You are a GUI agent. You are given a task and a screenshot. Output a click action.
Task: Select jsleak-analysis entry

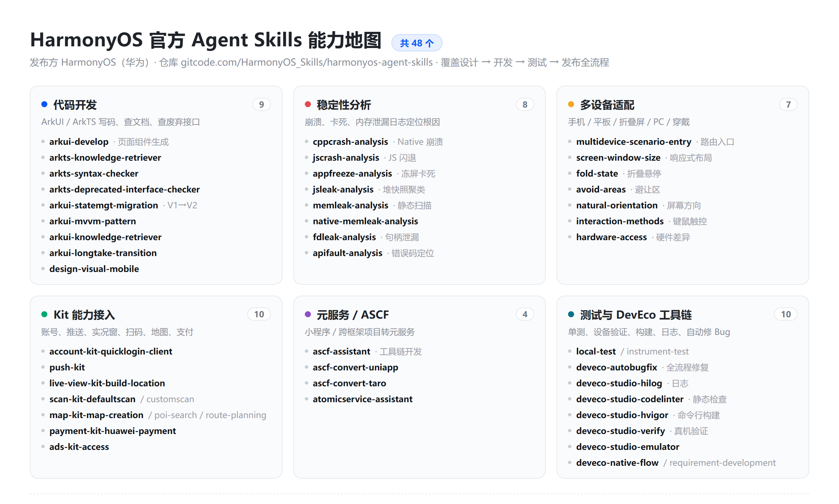(343, 189)
